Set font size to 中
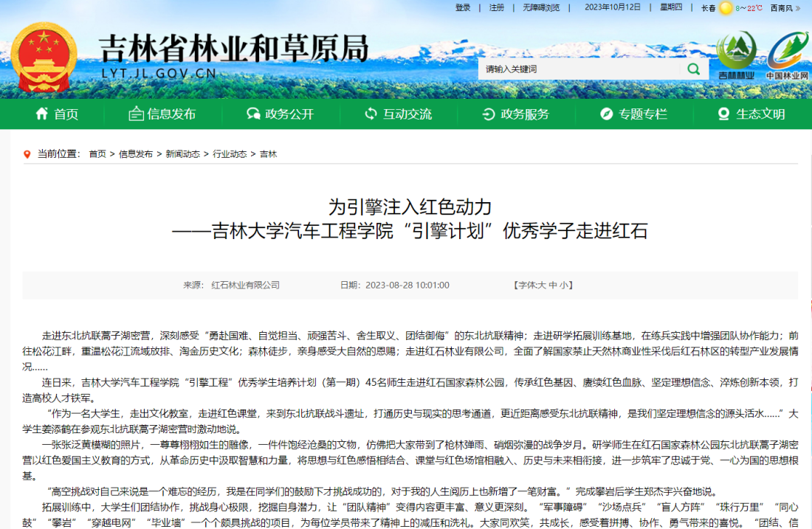812x529 pixels. pos(552,286)
